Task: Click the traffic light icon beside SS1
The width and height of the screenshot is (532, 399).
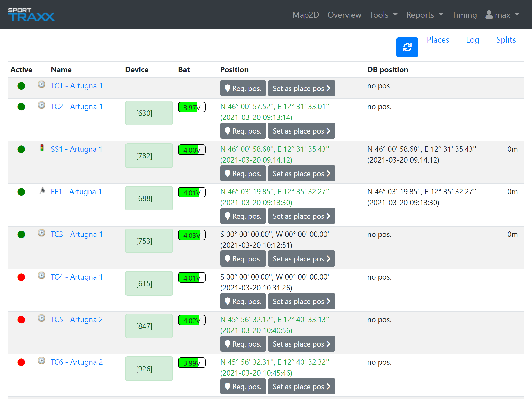Action: [42, 148]
